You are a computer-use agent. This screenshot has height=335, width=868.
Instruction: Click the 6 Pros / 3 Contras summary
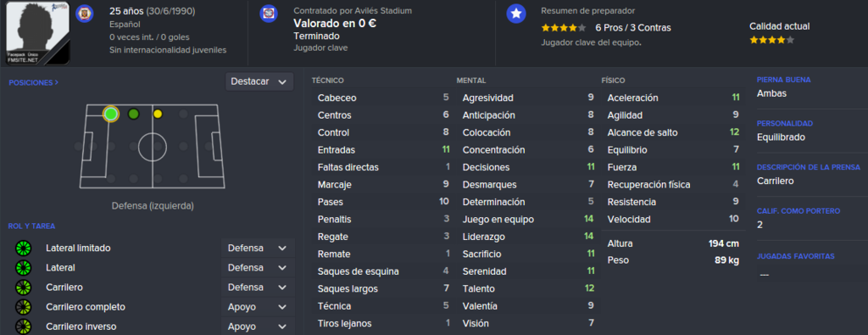[633, 28]
